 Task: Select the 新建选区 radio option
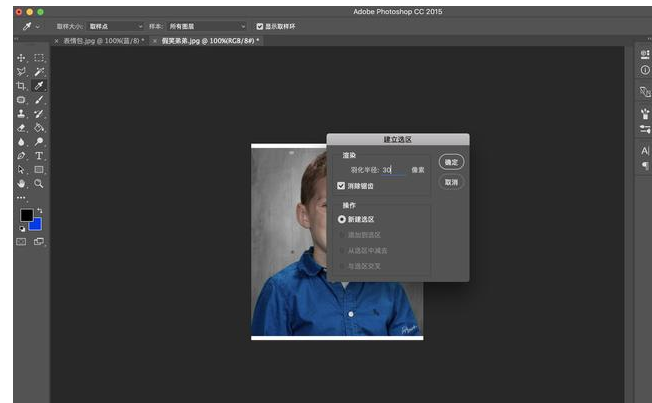[342, 219]
